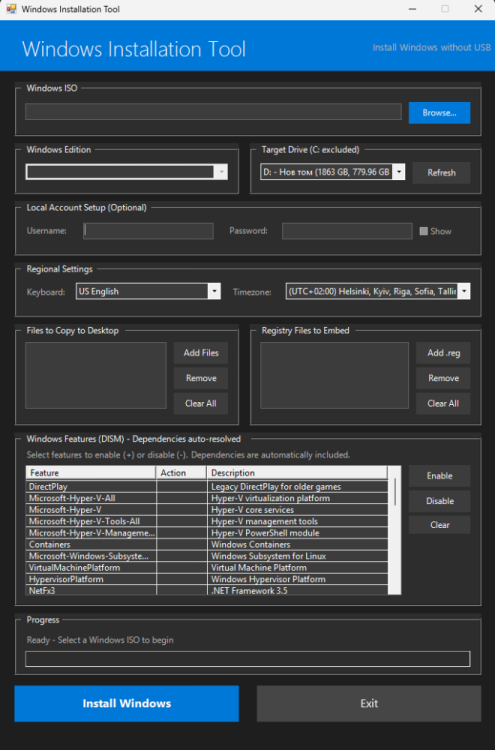The width and height of the screenshot is (495, 750).
Task: Click Clear next to the features list
Action: pyautogui.click(x=439, y=525)
